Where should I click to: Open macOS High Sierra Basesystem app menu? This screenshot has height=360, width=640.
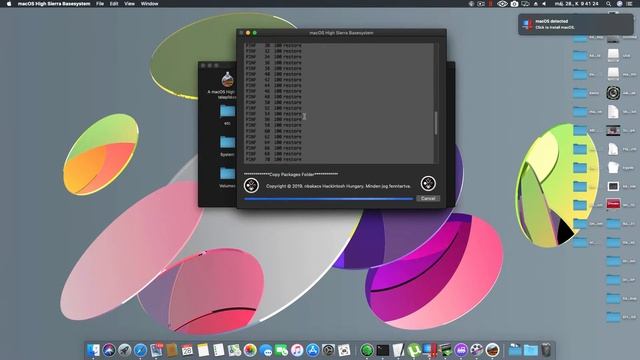(x=54, y=4)
